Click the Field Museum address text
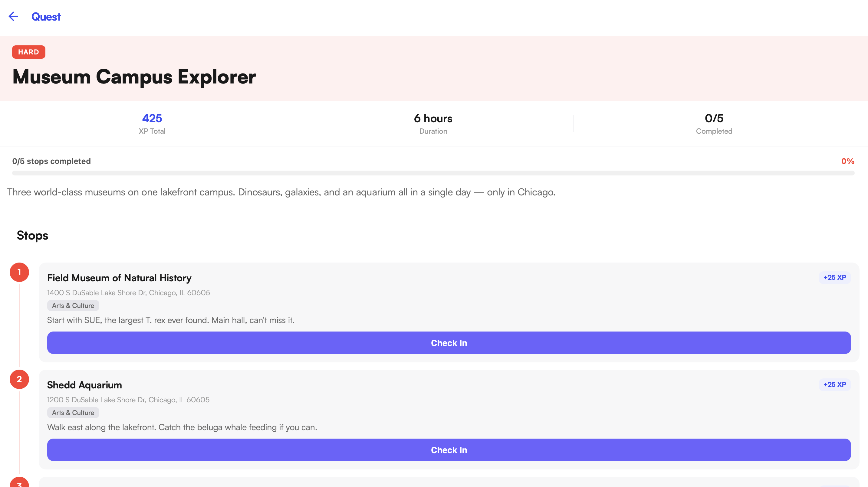The width and height of the screenshot is (868, 487). click(128, 293)
